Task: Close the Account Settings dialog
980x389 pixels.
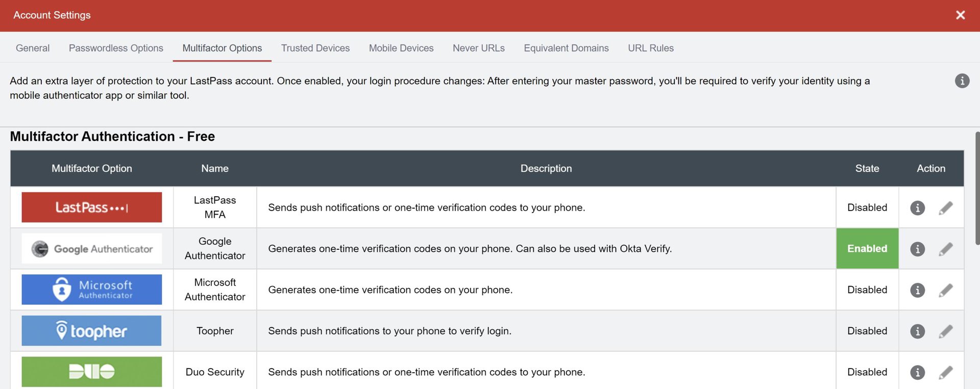Action: 960,15
